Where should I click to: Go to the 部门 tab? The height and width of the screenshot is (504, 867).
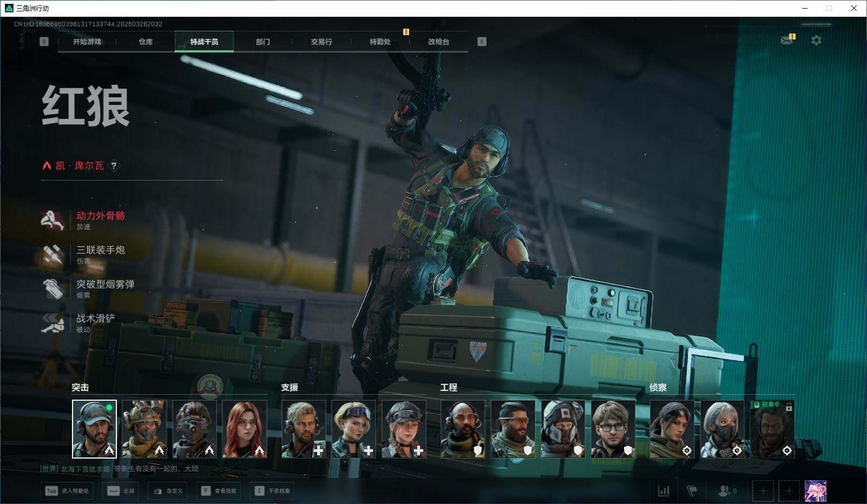(x=263, y=42)
